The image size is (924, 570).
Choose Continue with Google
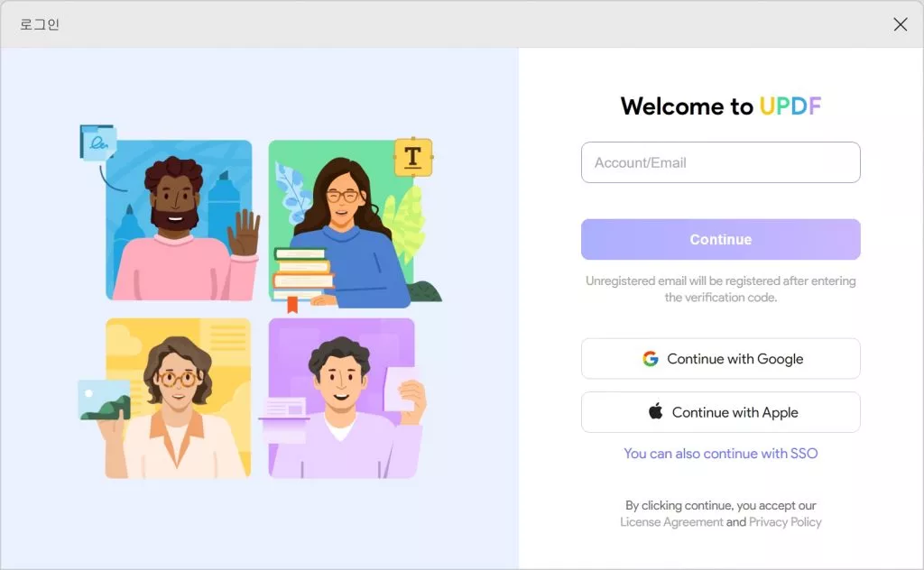click(x=720, y=359)
